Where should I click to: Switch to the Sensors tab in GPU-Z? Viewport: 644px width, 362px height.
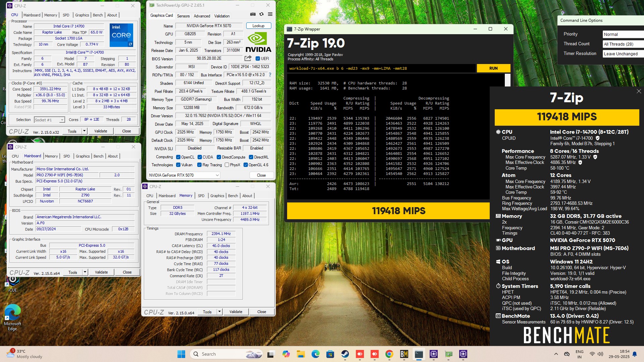tap(183, 16)
